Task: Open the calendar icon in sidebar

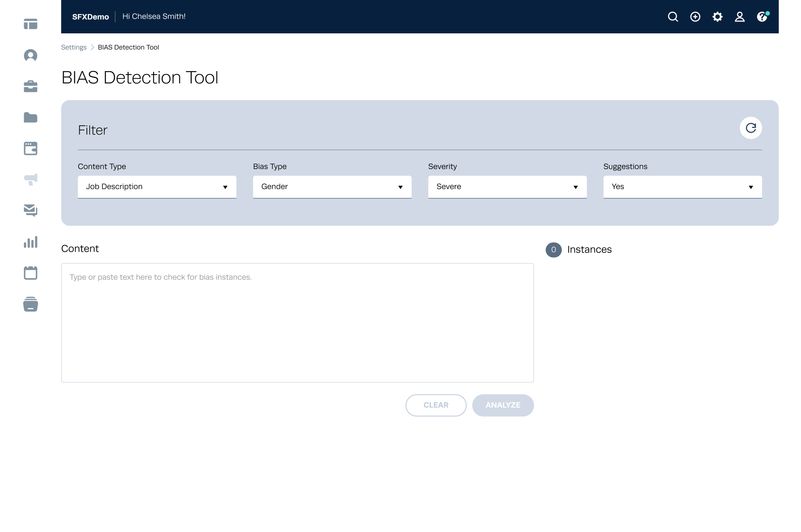Action: (x=30, y=273)
